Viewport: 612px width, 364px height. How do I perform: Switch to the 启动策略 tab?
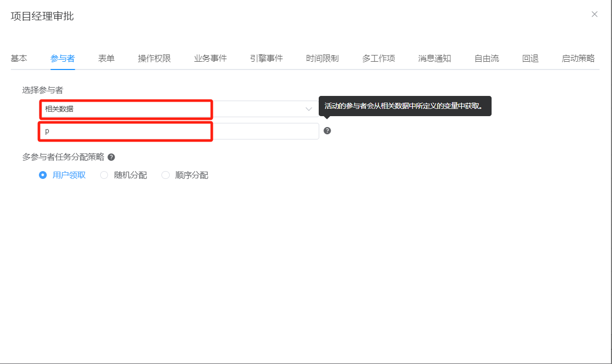coord(578,58)
